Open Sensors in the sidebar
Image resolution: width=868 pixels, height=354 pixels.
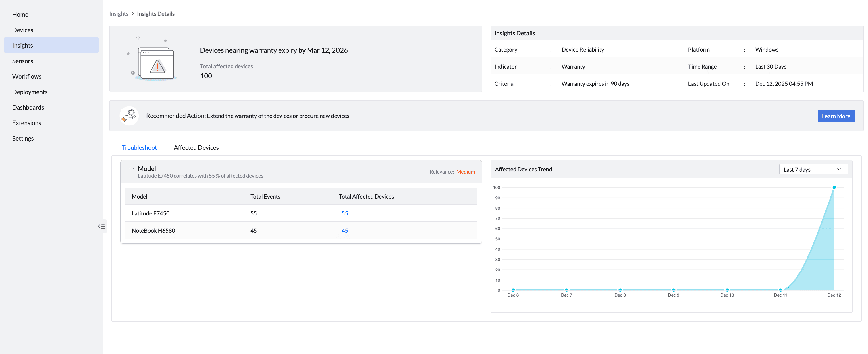coord(23,61)
